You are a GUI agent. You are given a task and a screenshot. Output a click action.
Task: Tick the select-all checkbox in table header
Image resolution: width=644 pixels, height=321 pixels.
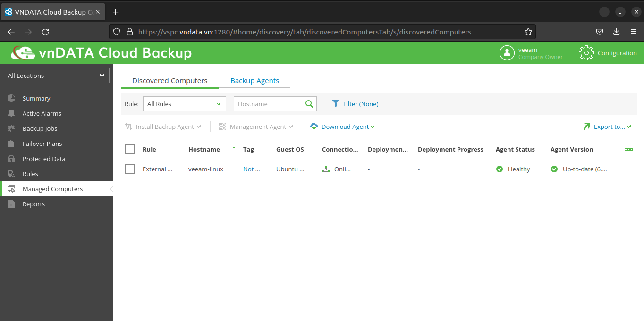(x=130, y=149)
